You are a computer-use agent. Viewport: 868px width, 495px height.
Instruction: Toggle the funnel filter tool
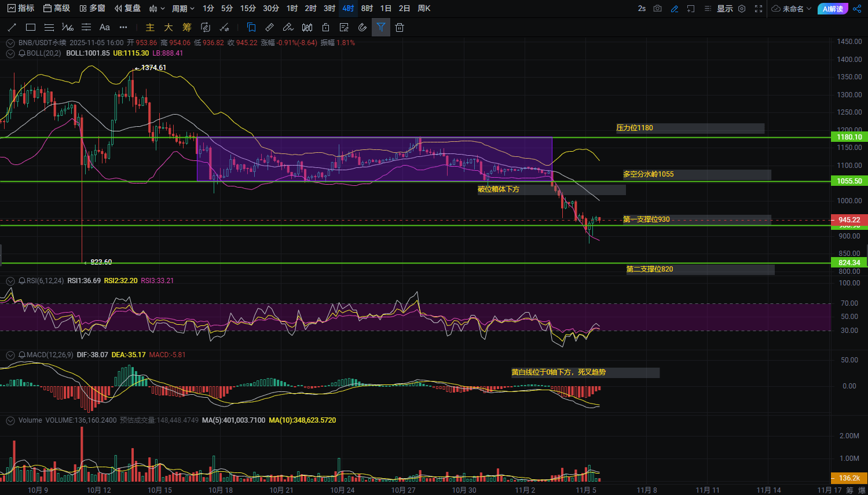pyautogui.click(x=381, y=27)
